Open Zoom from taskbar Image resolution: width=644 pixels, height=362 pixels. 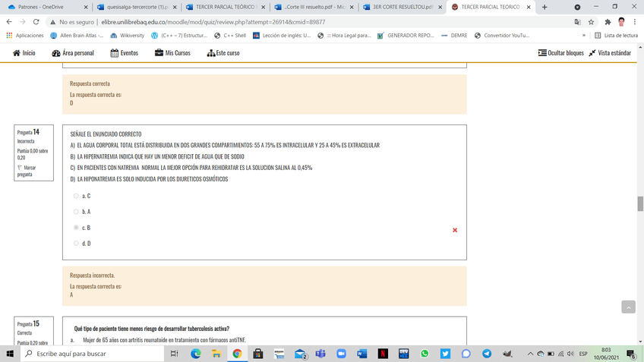coord(341,354)
